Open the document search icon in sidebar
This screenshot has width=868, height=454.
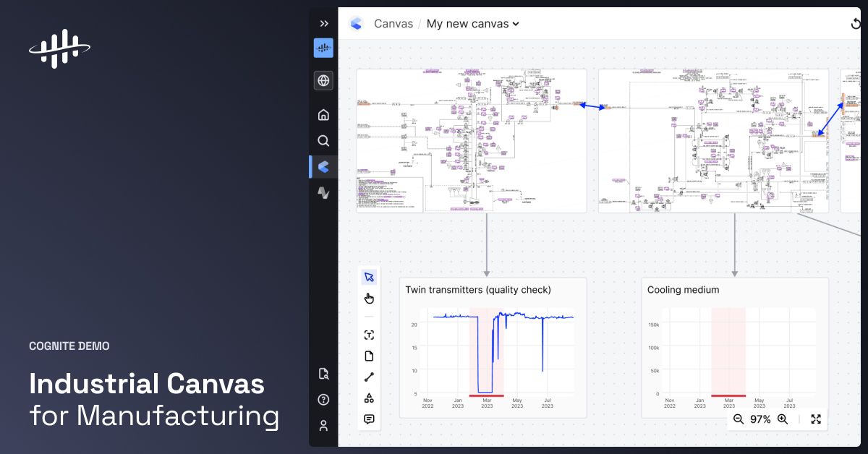323,374
